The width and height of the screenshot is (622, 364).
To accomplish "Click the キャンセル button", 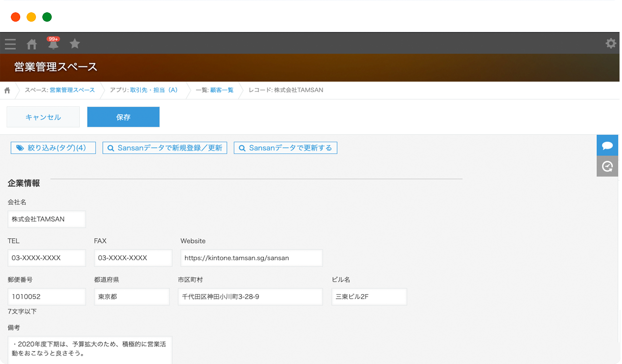I will pos(43,117).
